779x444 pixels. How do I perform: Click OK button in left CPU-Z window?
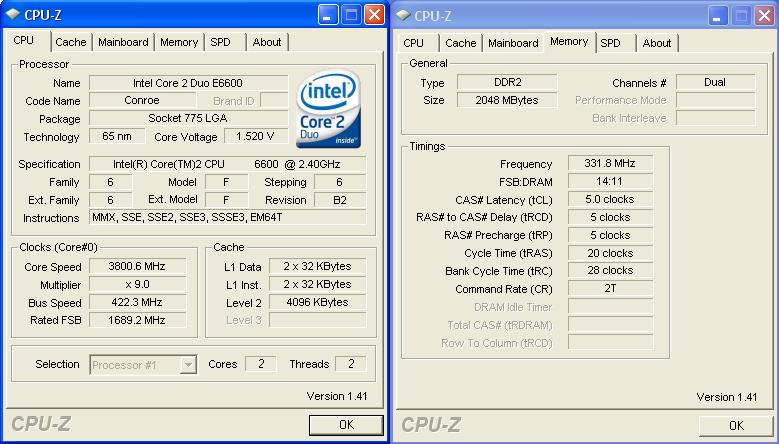point(346,425)
